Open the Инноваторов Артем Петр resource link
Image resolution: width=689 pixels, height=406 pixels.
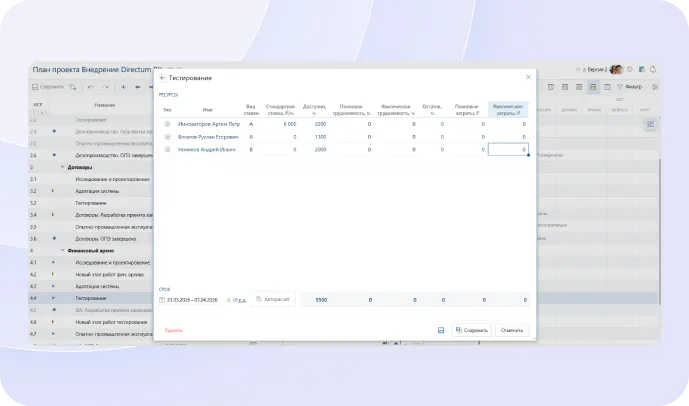[x=209, y=124]
